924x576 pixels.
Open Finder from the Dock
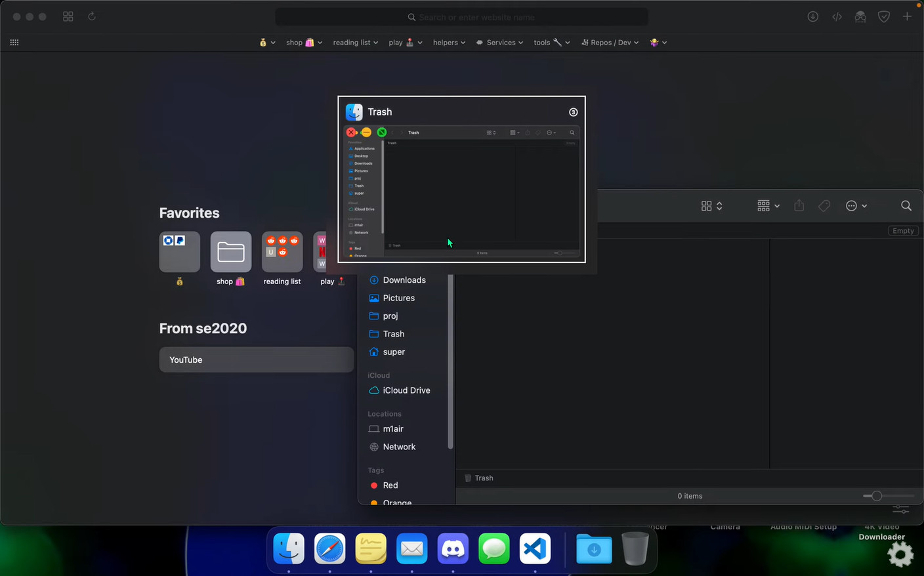pos(289,548)
